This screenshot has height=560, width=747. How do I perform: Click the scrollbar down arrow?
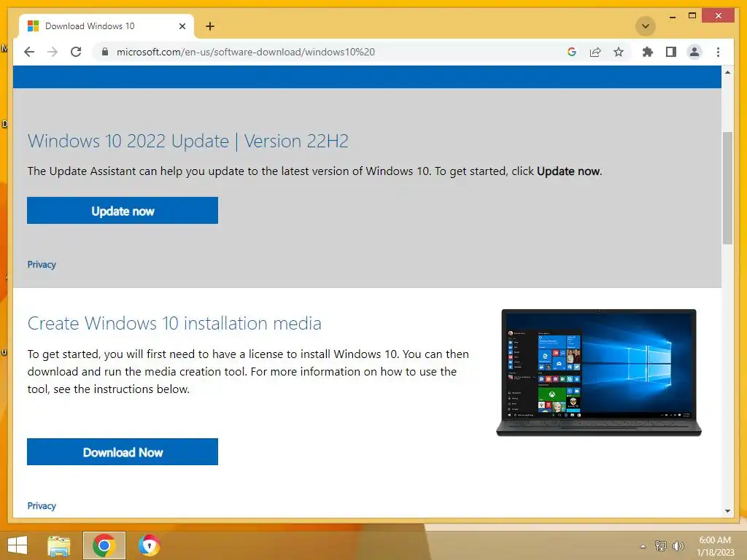[727, 511]
